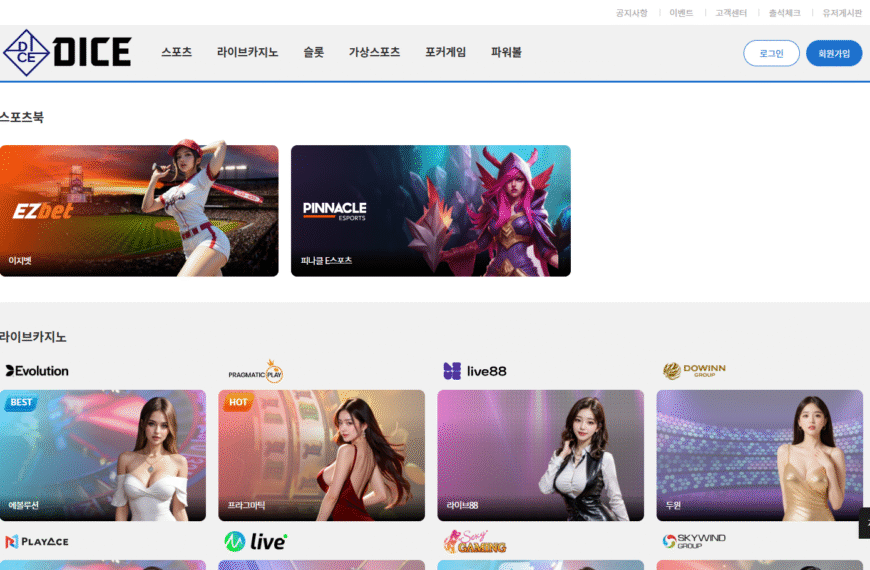Click the PlayAce provider logo
This screenshot has height=570, width=870.
(37, 541)
